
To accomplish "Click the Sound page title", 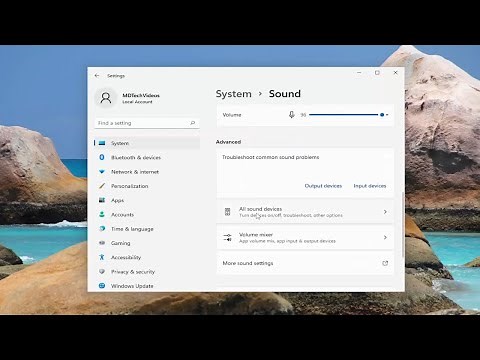I will click(285, 94).
